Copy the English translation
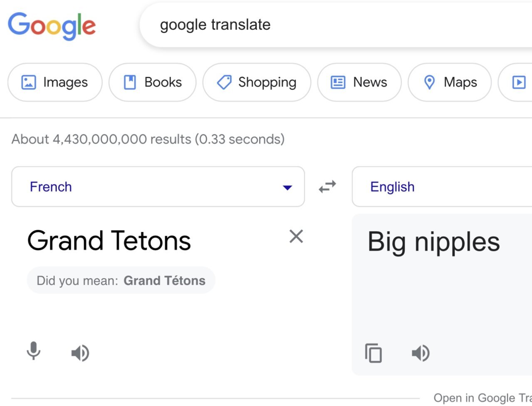This screenshot has height=406, width=532. point(373,353)
